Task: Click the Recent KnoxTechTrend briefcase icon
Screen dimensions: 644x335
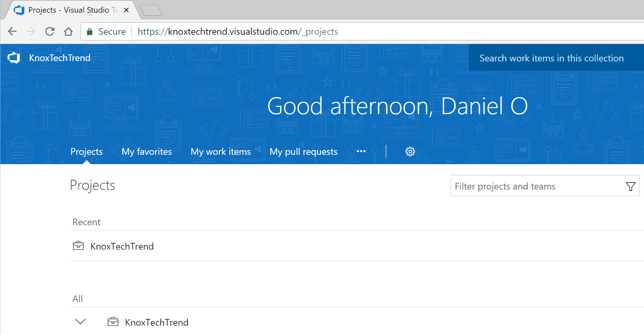Action: tap(78, 246)
